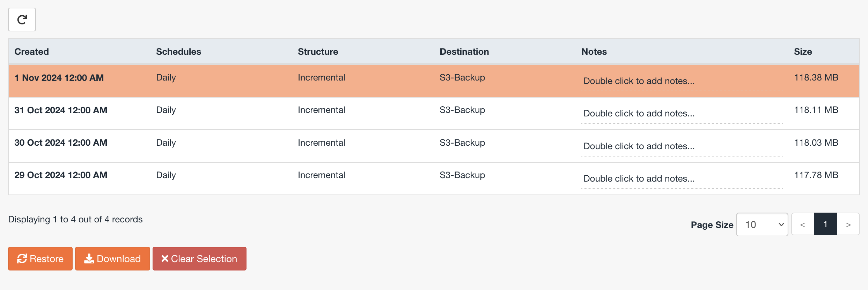Click notes field for 31 Oct backup
This screenshot has height=290, width=868.
click(682, 114)
